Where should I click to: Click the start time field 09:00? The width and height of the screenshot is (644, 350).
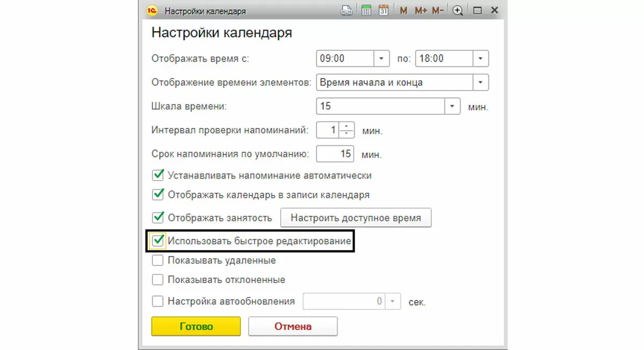(345, 58)
